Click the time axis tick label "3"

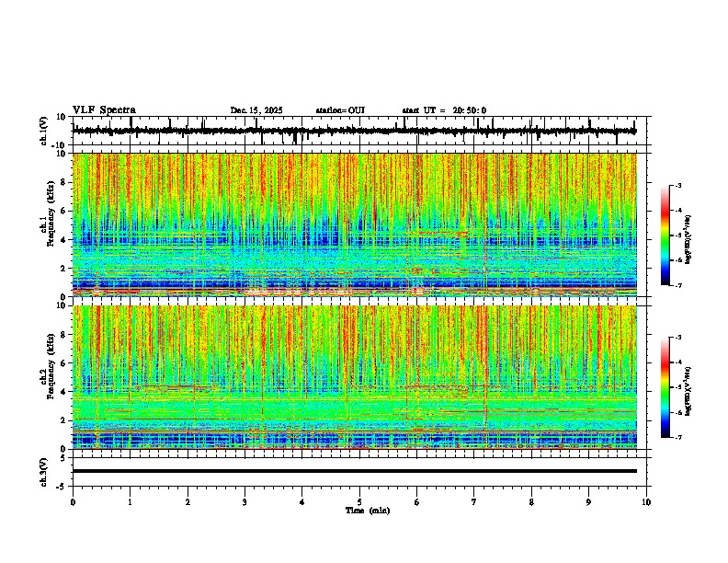pyautogui.click(x=245, y=502)
